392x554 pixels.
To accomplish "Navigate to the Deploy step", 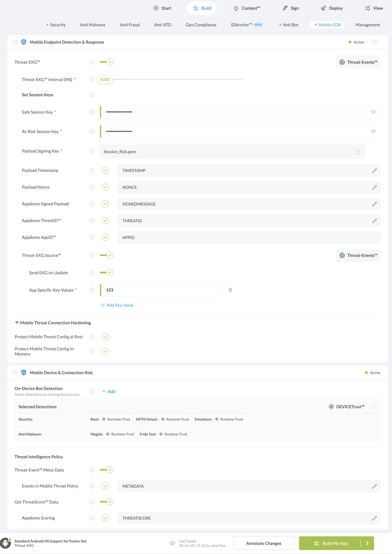I will (x=332, y=8).
